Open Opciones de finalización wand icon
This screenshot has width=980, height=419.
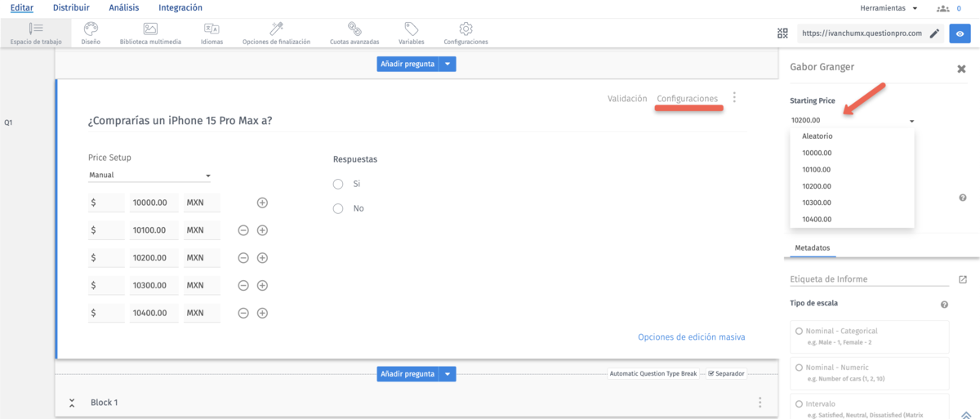click(x=276, y=29)
